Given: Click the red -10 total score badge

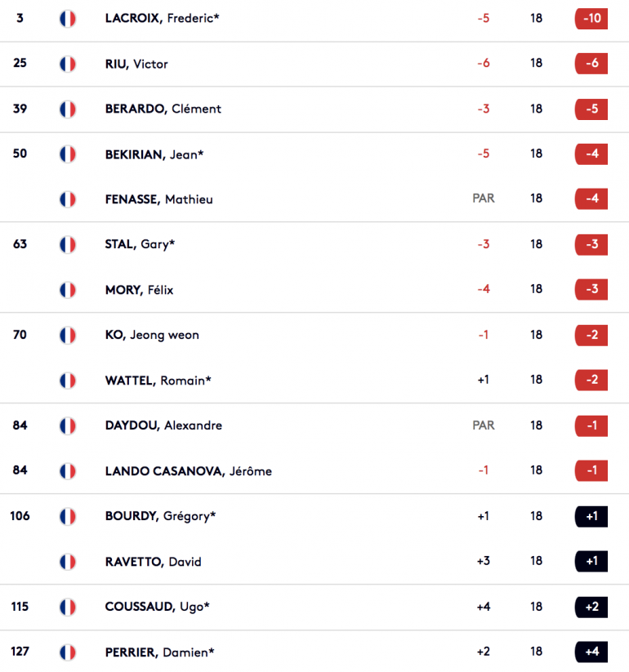Looking at the screenshot, I should point(591,19).
